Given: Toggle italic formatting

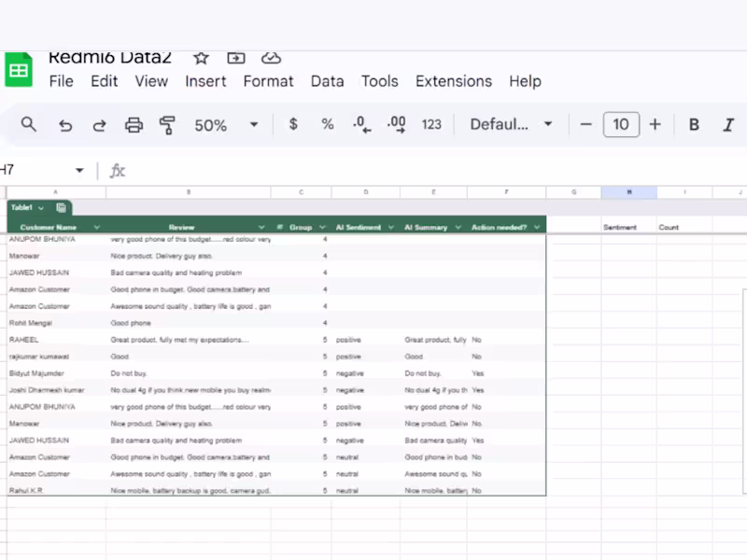Looking at the screenshot, I should tap(728, 125).
